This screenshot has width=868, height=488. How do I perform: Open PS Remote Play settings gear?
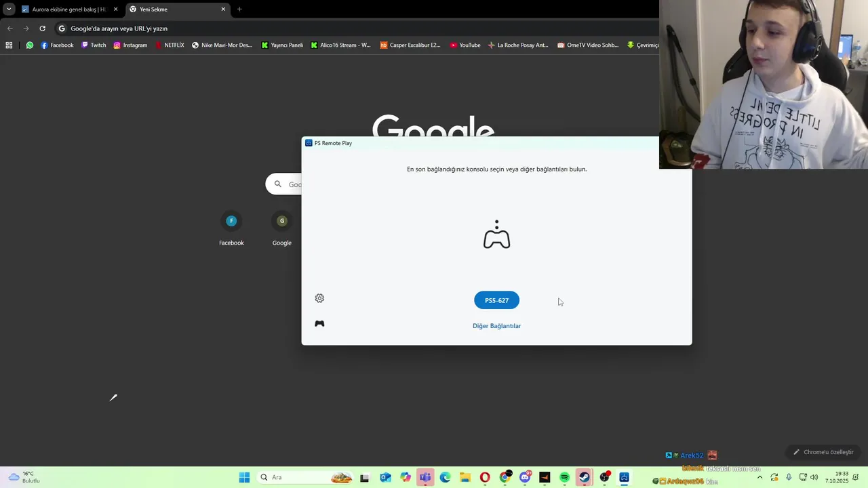pyautogui.click(x=319, y=298)
